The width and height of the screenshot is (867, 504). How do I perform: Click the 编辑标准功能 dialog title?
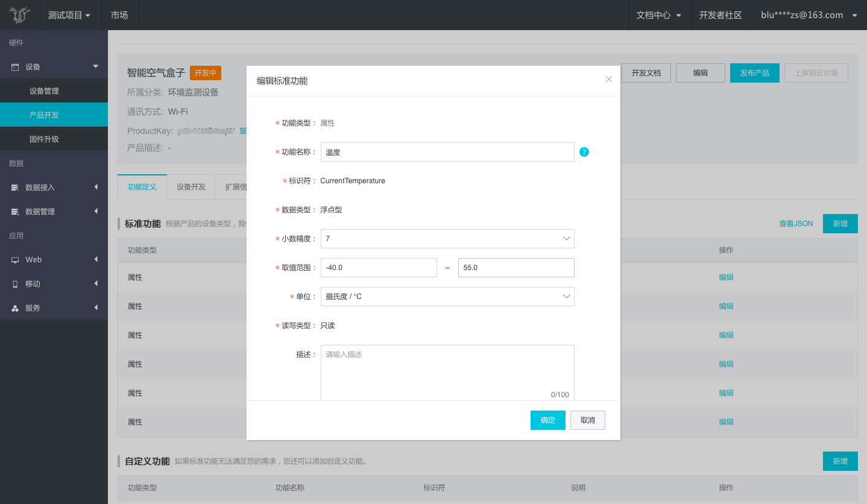click(282, 81)
